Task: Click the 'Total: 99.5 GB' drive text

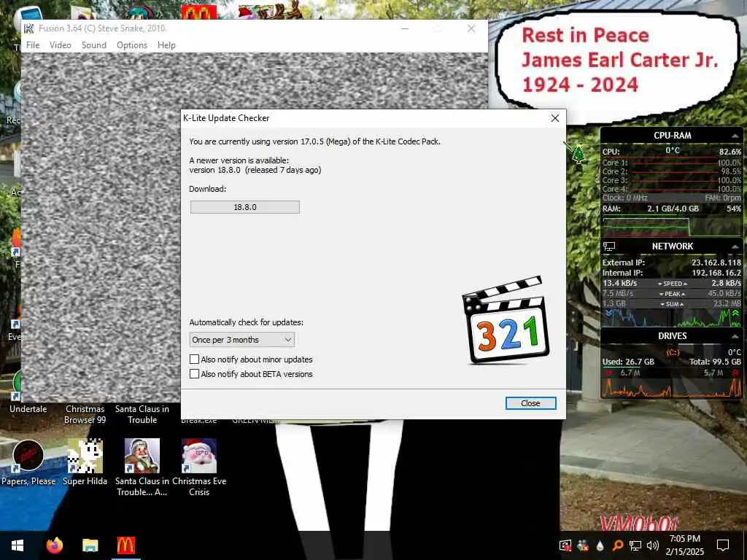Action: coord(715,362)
